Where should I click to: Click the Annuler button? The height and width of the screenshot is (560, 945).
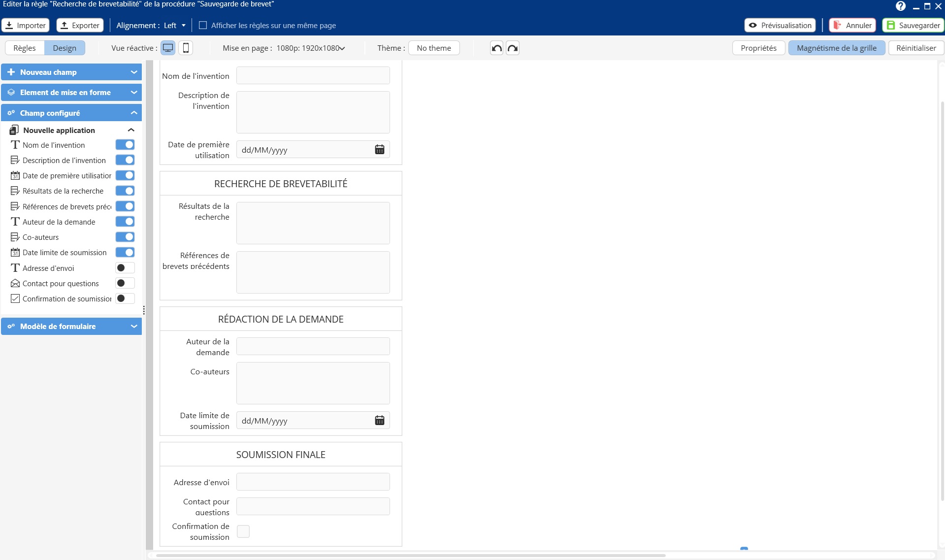[x=852, y=25]
